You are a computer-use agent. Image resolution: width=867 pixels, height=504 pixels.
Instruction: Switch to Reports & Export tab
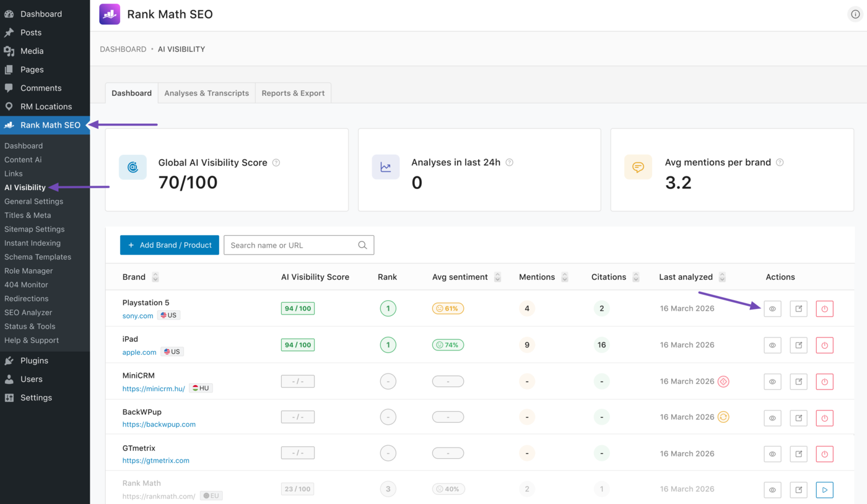293,93
